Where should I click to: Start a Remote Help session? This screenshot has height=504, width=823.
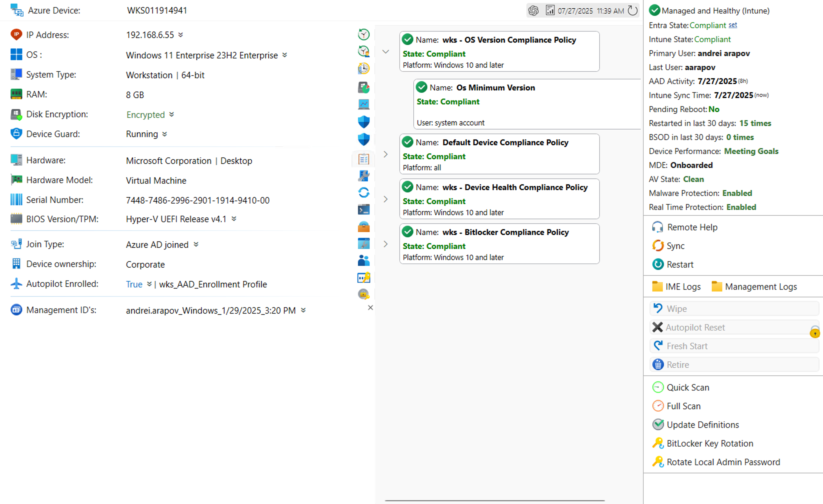coord(685,227)
